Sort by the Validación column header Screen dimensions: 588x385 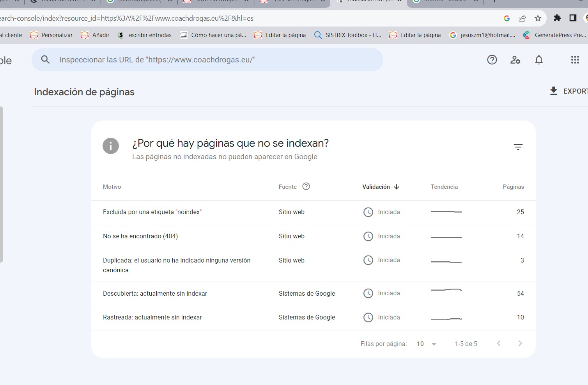(376, 187)
